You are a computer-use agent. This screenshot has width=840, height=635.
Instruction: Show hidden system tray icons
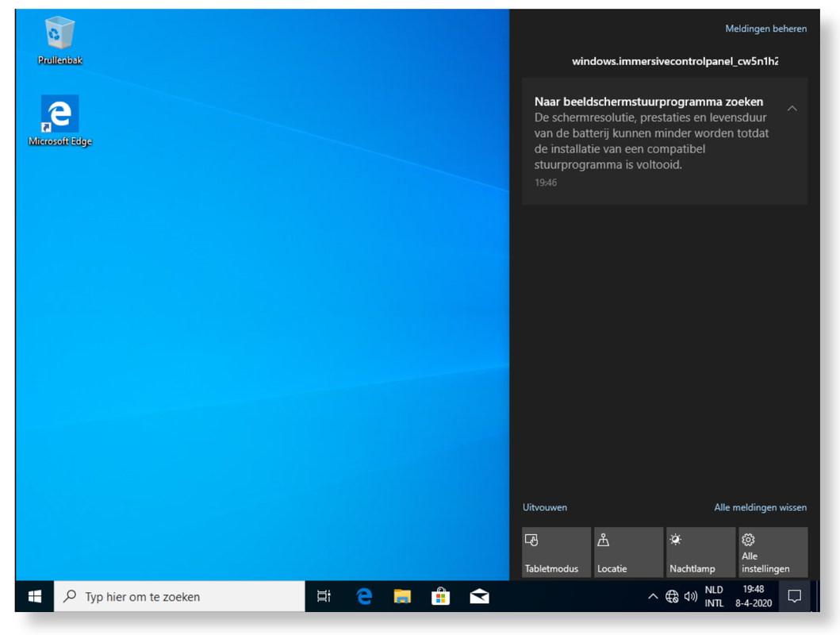[x=653, y=596]
